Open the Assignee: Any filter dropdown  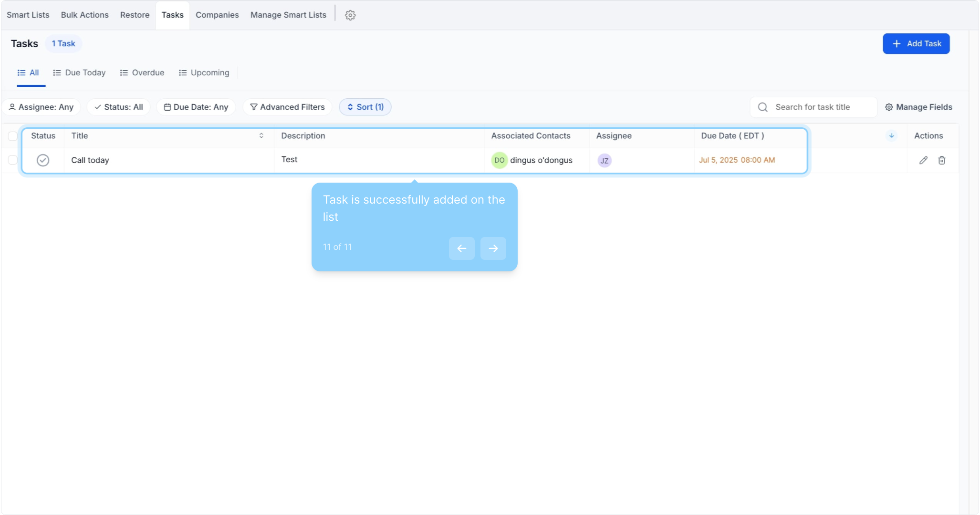(42, 107)
